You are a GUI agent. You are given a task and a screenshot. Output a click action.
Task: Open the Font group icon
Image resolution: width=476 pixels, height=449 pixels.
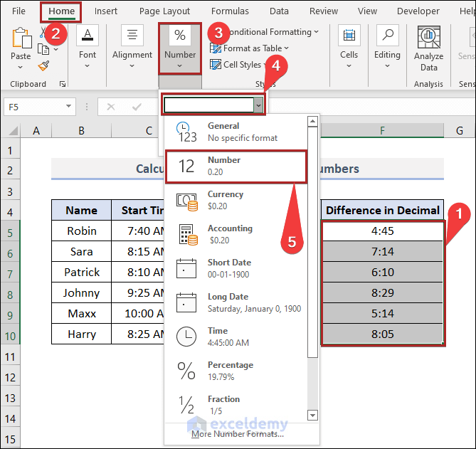[x=88, y=36]
